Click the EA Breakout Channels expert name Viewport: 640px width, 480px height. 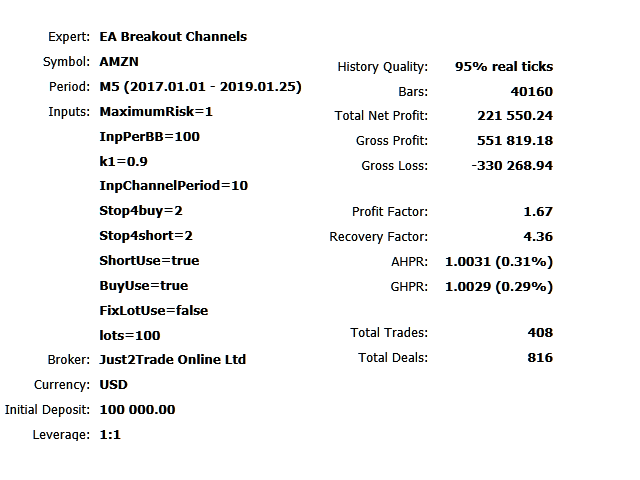click(173, 37)
